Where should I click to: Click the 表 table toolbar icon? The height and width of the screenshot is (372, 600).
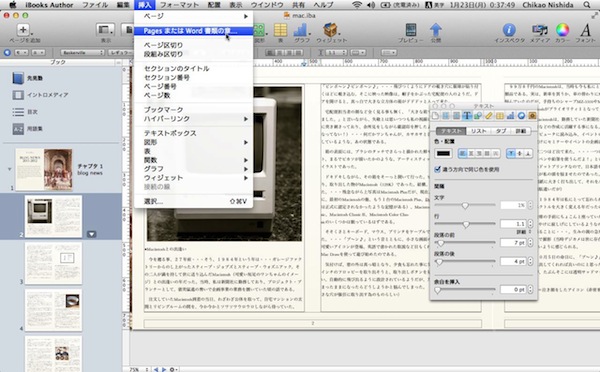[x=280, y=30]
